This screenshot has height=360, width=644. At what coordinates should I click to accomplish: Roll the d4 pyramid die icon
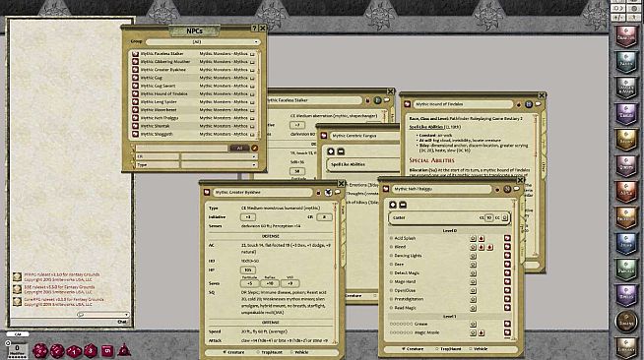[x=124, y=350]
